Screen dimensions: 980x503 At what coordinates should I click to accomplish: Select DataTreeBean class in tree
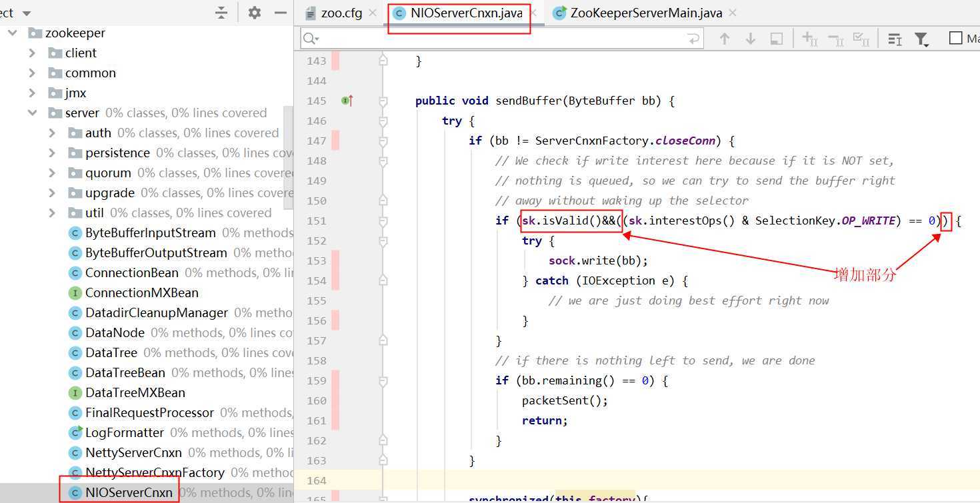click(x=125, y=373)
